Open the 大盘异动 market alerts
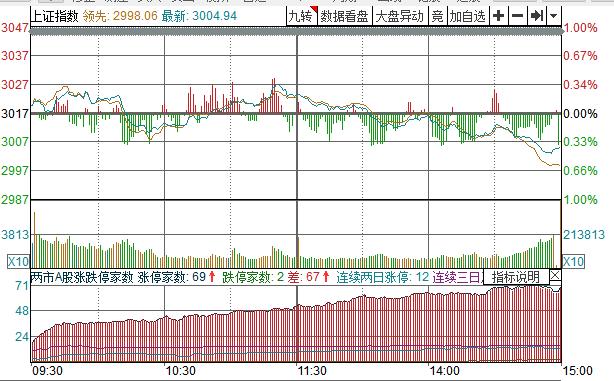The image size is (614, 381). pyautogui.click(x=399, y=16)
